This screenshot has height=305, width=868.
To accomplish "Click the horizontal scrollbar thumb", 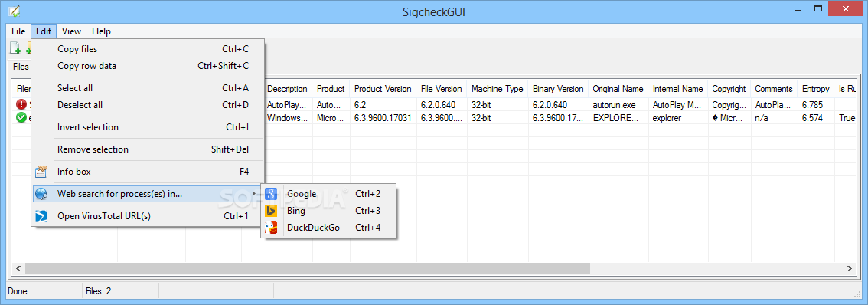I will coord(307,268).
